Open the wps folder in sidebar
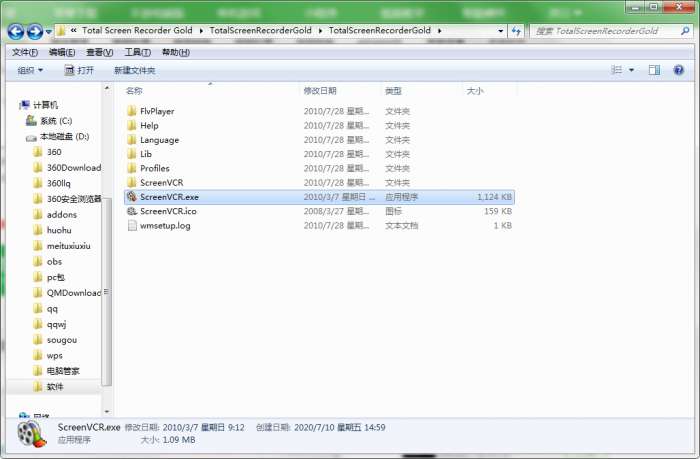Screen dimensions: 700x459 pyautogui.click(x=54, y=355)
